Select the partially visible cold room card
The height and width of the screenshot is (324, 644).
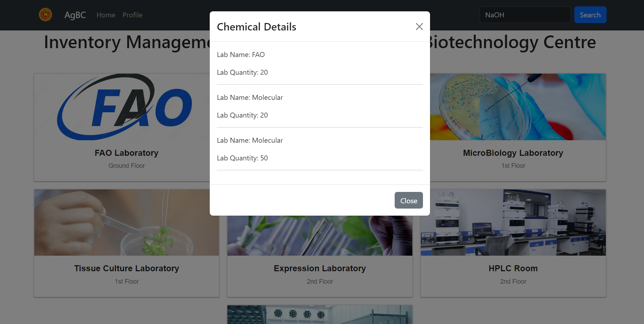(319, 314)
